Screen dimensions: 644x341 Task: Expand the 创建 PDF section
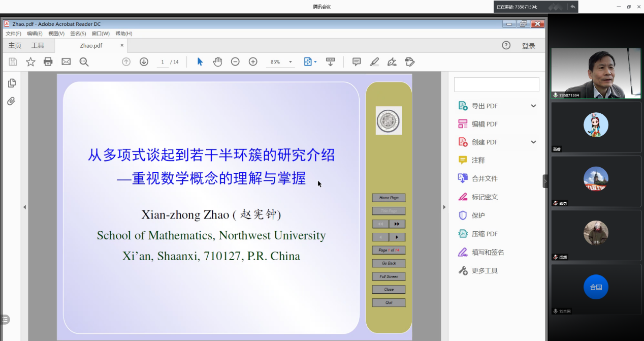point(533,142)
